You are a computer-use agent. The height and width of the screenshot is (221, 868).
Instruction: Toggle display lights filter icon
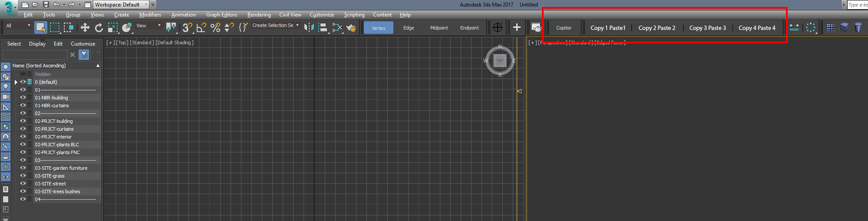(6, 87)
